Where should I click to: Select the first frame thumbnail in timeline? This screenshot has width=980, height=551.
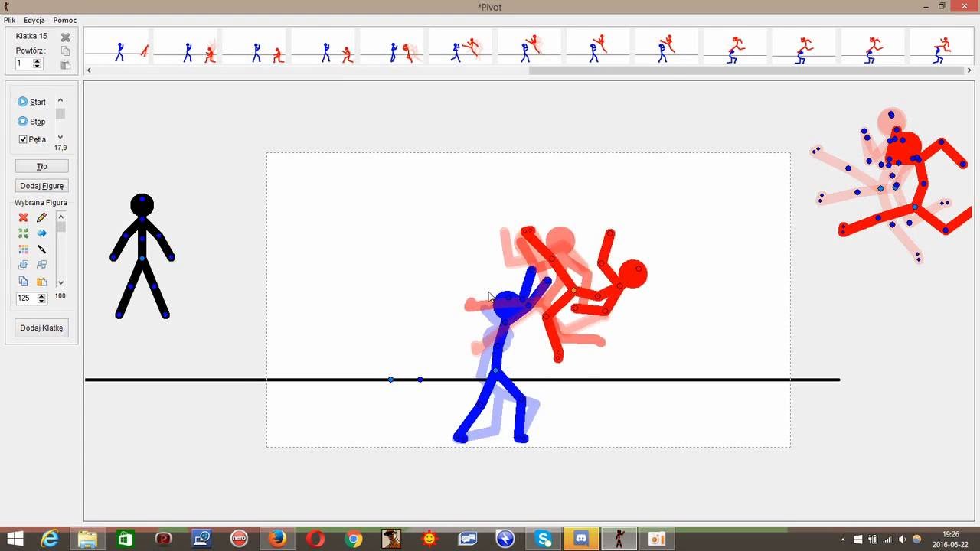119,47
